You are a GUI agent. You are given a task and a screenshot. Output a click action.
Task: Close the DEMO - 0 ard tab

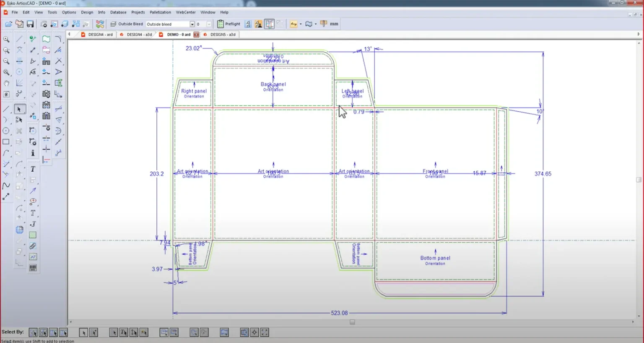pyautogui.click(x=196, y=34)
